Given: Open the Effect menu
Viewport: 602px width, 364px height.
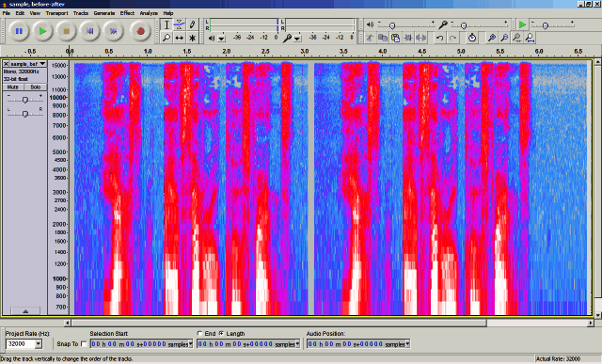Looking at the screenshot, I should coord(127,13).
